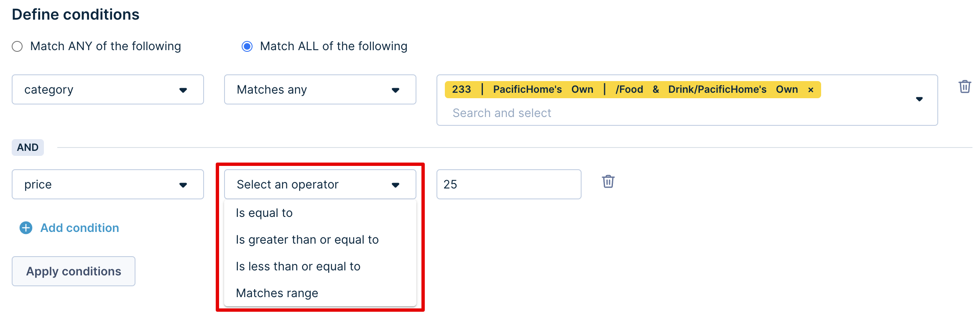
Task: Click the plus icon beside Add condition
Action: [x=26, y=228]
